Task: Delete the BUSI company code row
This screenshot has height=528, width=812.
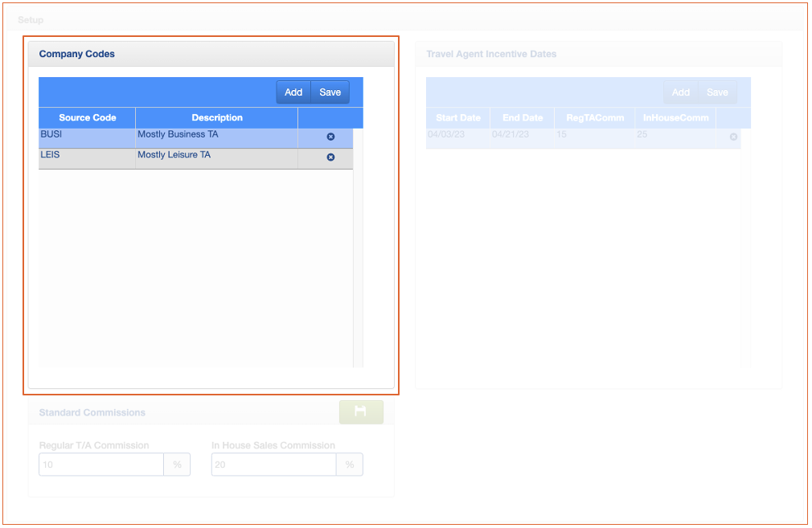Action: pyautogui.click(x=330, y=137)
